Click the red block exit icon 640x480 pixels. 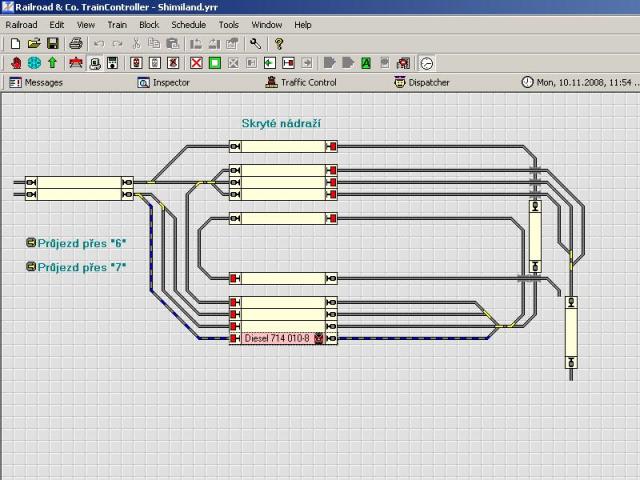point(288,63)
